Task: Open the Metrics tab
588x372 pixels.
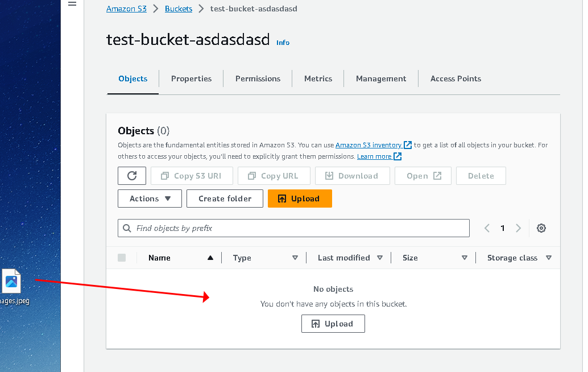Action: click(x=318, y=78)
